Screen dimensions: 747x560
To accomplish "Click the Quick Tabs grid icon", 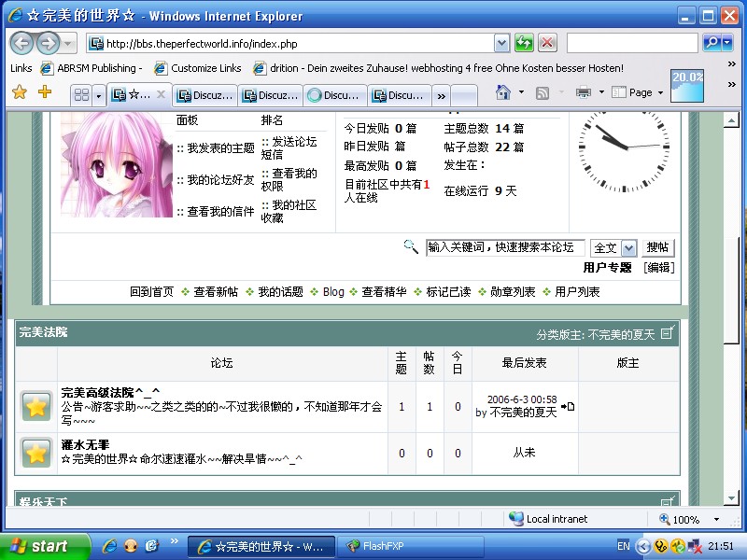I will pyautogui.click(x=81, y=95).
